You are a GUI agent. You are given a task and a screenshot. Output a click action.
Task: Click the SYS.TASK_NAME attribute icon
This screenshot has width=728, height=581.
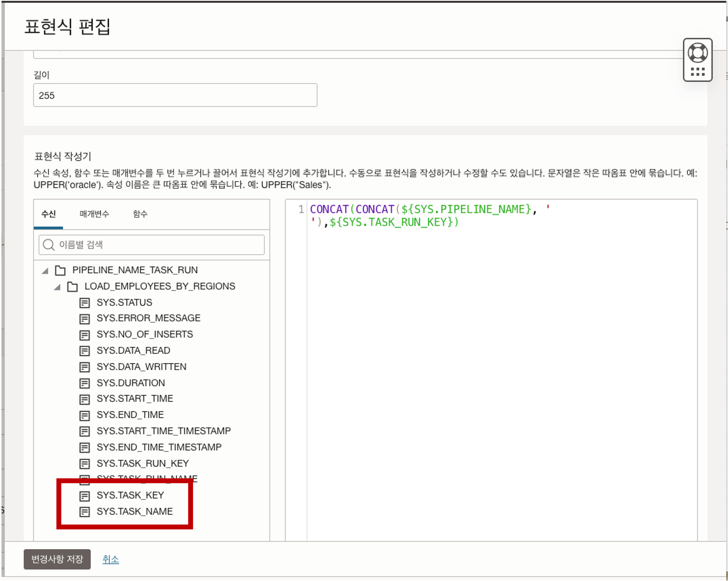[x=84, y=512]
